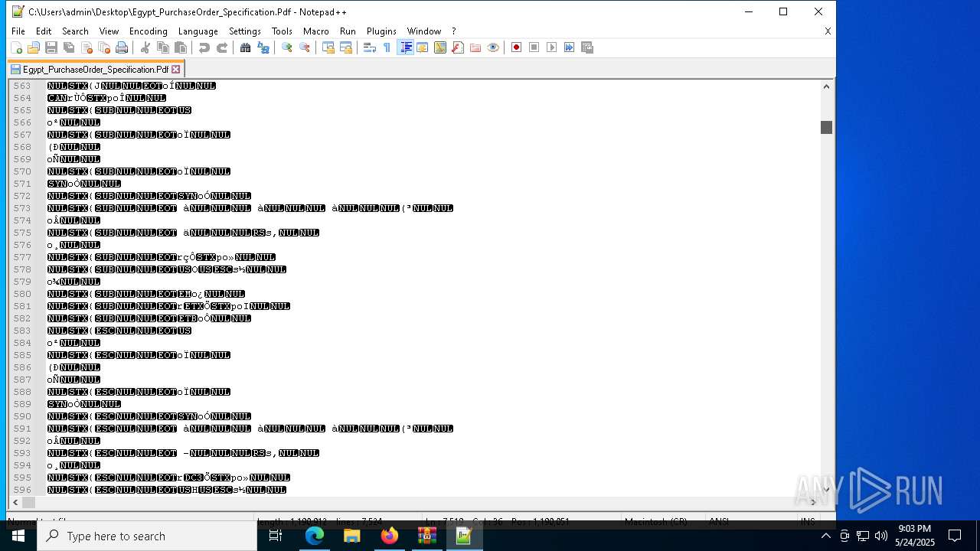This screenshot has height=551, width=980.
Task: Close the Egypt_PurchaseOrder_Specification.Pdf tab with its X
Action: (x=175, y=70)
